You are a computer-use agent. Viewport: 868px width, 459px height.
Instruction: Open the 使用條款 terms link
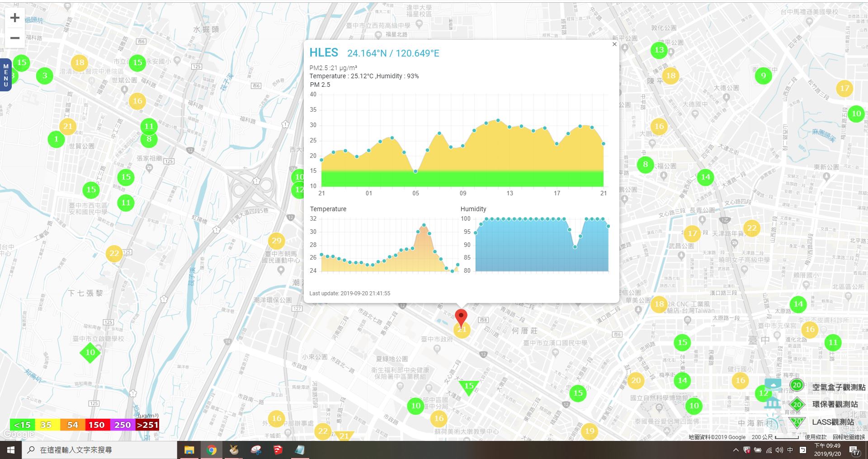click(816, 437)
